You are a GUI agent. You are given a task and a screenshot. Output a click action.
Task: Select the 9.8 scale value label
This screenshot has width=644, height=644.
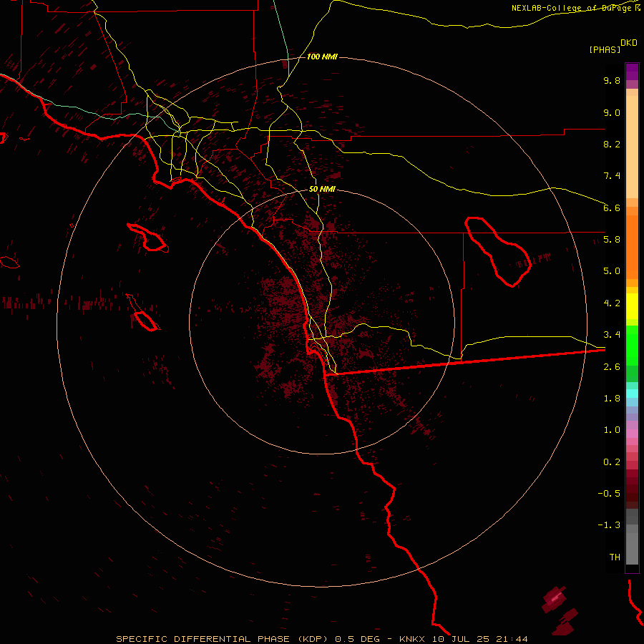tap(612, 80)
